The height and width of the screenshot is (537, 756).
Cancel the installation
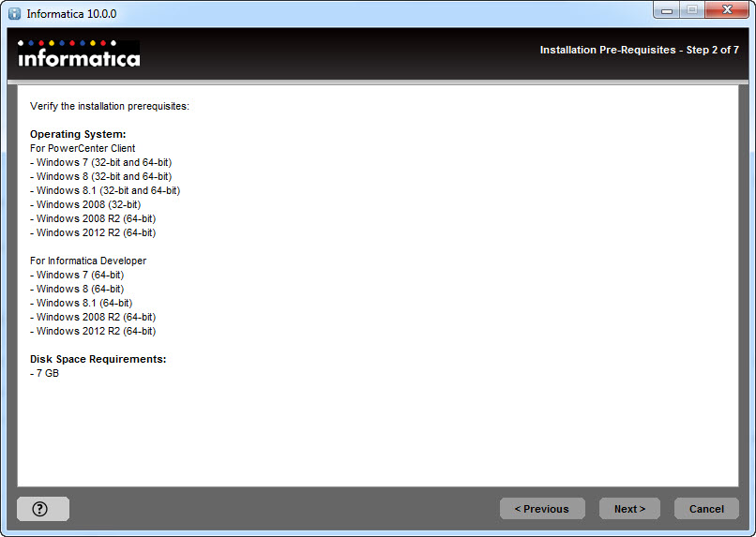(706, 509)
